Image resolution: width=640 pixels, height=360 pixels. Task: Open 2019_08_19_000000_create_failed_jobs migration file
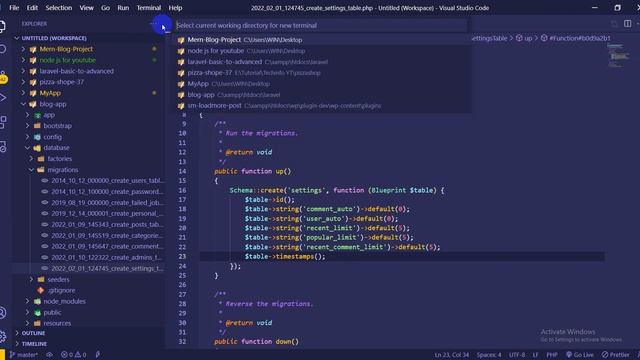pos(108,202)
